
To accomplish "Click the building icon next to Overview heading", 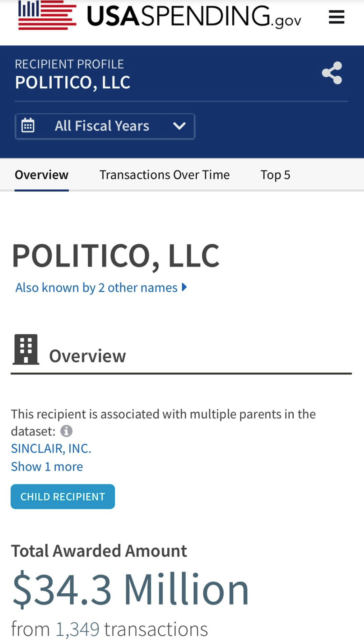I will coord(26,350).
